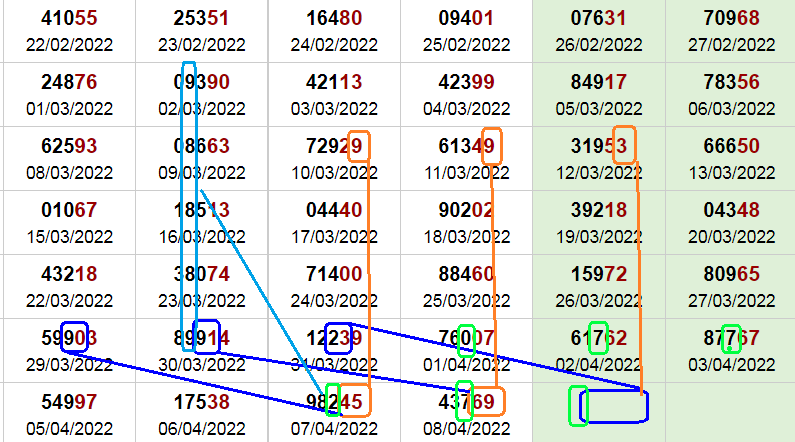The width and height of the screenshot is (795, 442).
Task: Click the green-boxed 7 in result 61762
Action: (x=598, y=337)
